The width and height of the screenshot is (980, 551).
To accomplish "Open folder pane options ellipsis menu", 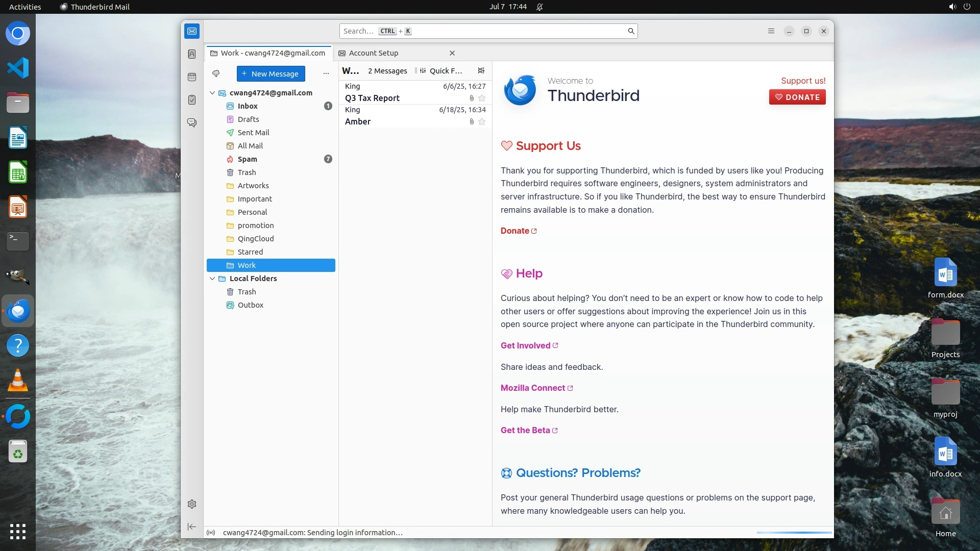I will [326, 73].
